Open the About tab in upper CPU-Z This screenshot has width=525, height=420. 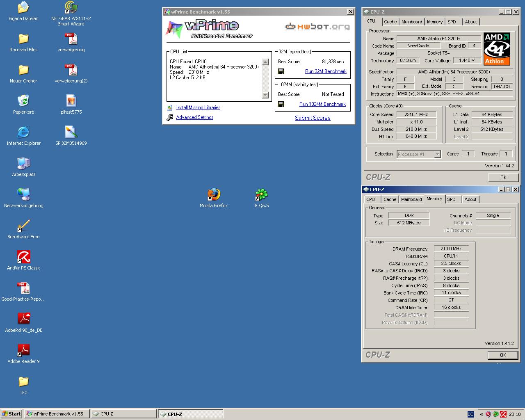click(x=471, y=22)
